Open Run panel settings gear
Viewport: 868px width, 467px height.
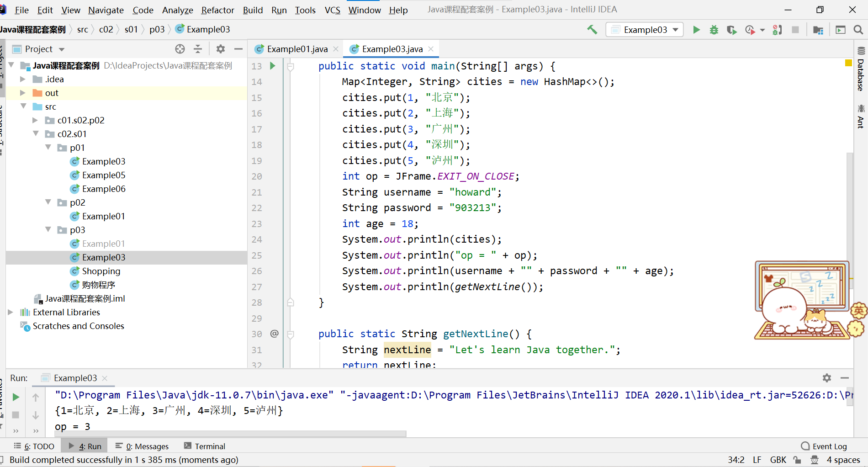827,378
